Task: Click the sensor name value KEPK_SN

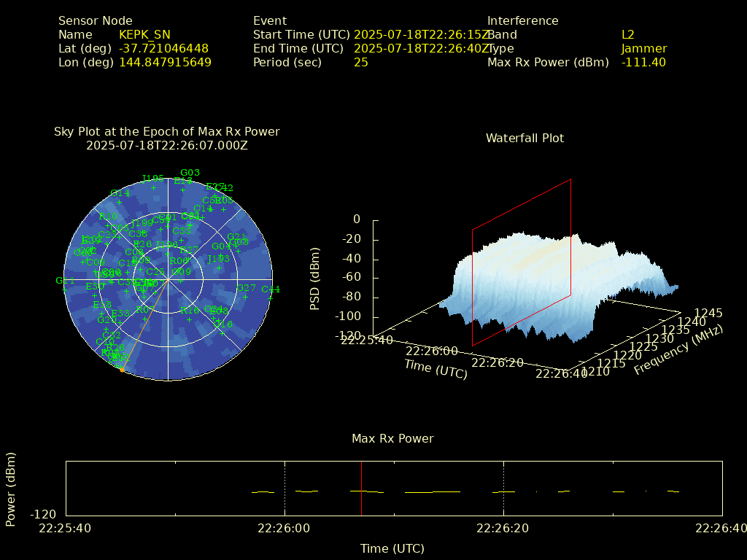Action: tap(144, 35)
